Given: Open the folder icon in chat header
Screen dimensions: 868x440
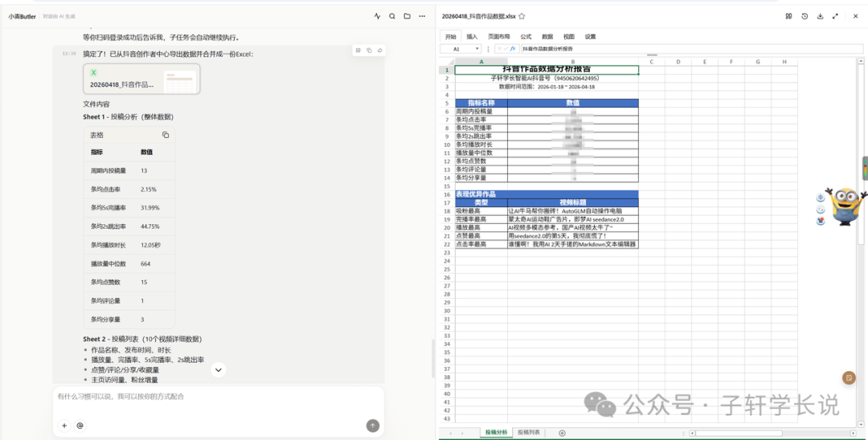Looking at the screenshot, I should coord(407,17).
